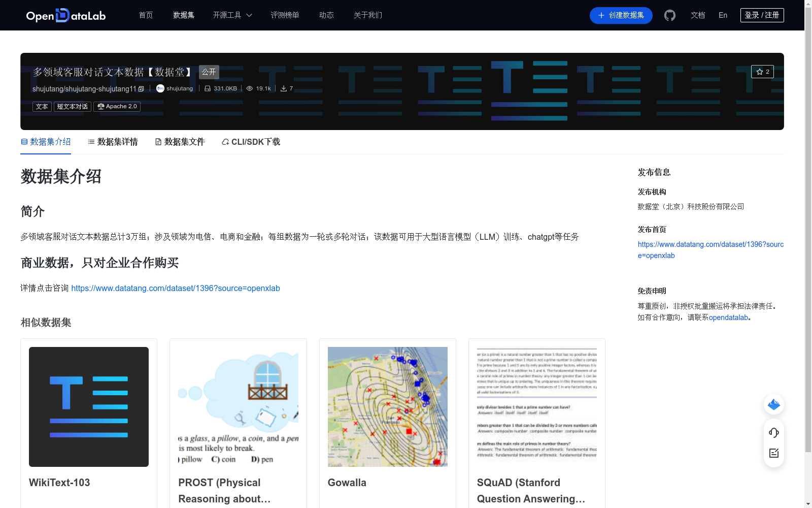Expand the 开源工具 dropdown menu
Screen dimensions: 812x508
tap(232, 15)
